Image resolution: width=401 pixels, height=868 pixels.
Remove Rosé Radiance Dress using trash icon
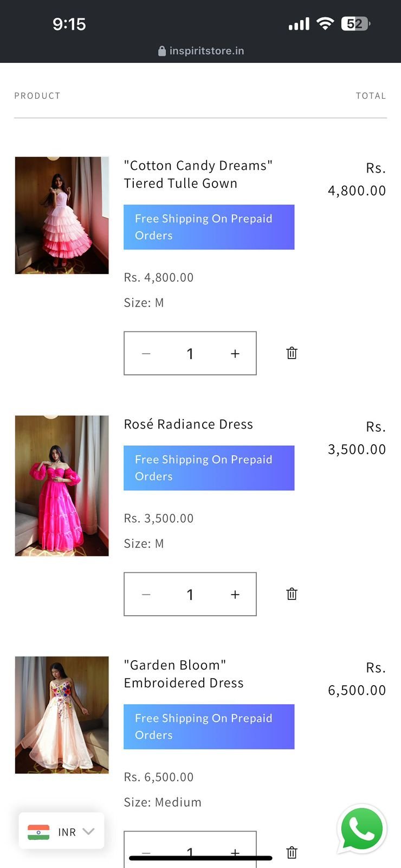tap(292, 594)
